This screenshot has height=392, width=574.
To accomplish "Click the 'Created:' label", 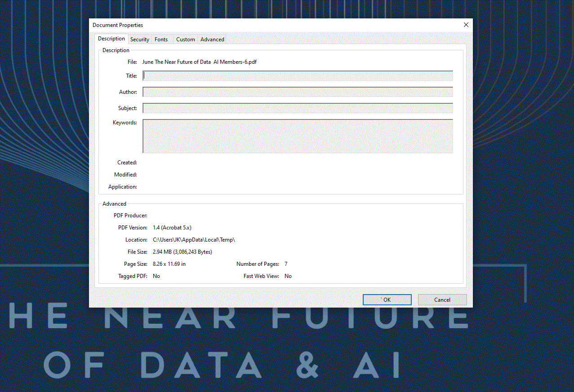I will 127,163.
